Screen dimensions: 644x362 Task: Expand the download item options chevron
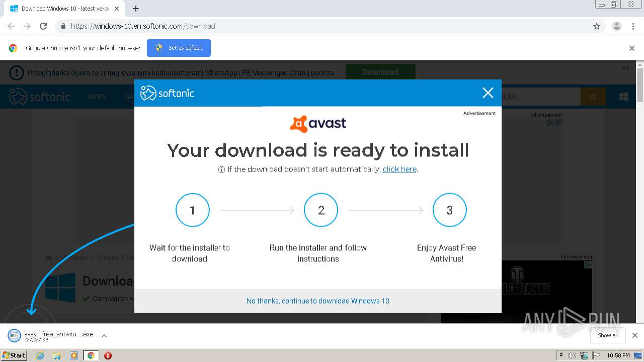104,336
